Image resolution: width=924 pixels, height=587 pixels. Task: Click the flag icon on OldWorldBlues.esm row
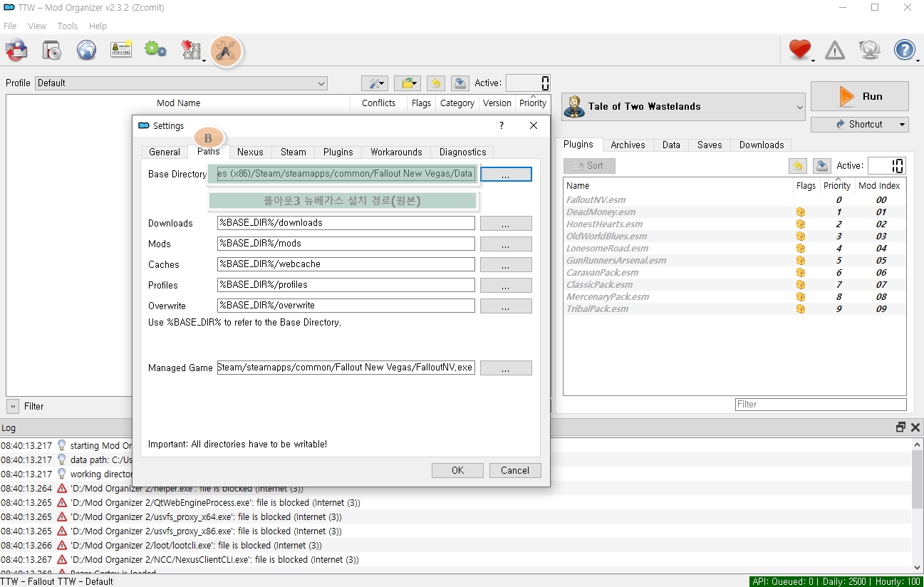tap(801, 237)
